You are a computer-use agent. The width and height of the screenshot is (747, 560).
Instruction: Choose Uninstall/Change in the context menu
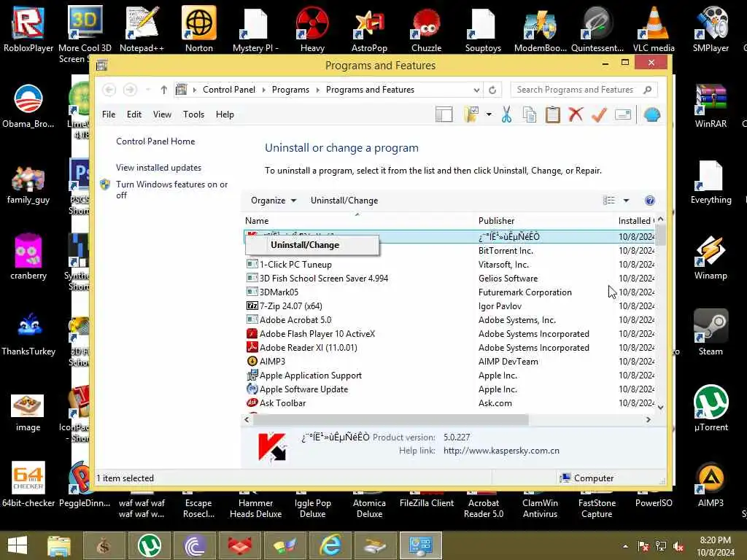[312, 245]
